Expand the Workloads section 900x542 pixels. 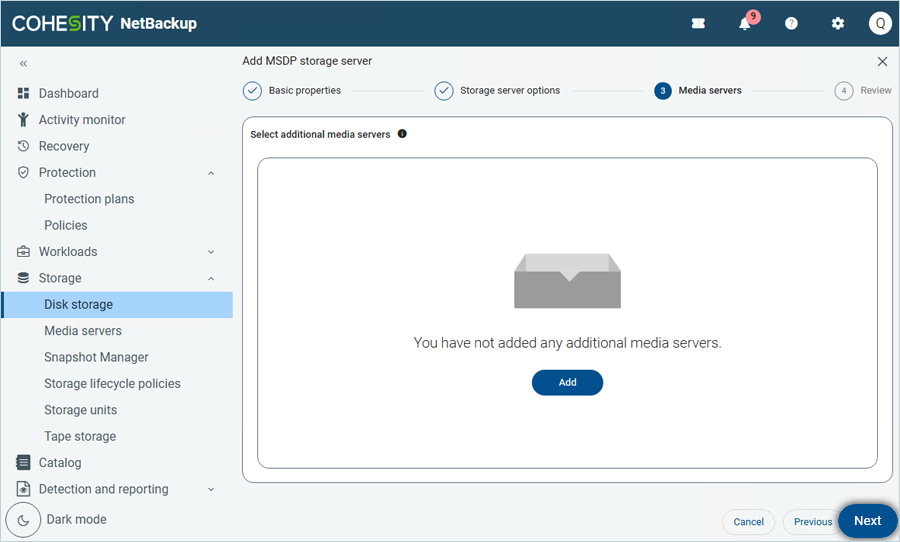point(211,252)
